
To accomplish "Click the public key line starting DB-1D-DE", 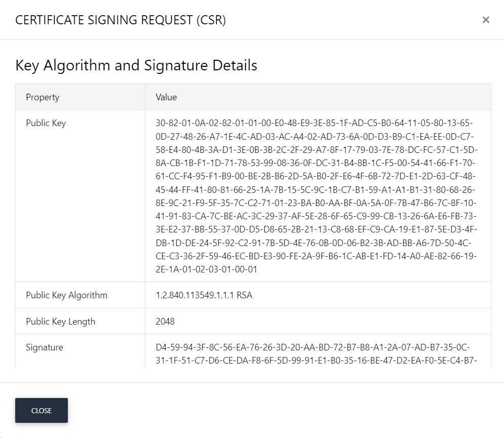I will pyautogui.click(x=314, y=243).
